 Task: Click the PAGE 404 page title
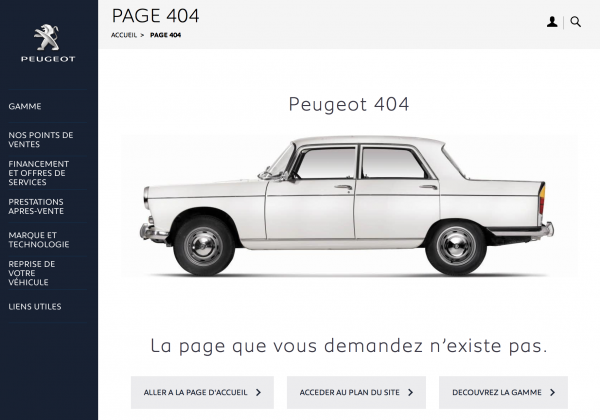pos(155,16)
